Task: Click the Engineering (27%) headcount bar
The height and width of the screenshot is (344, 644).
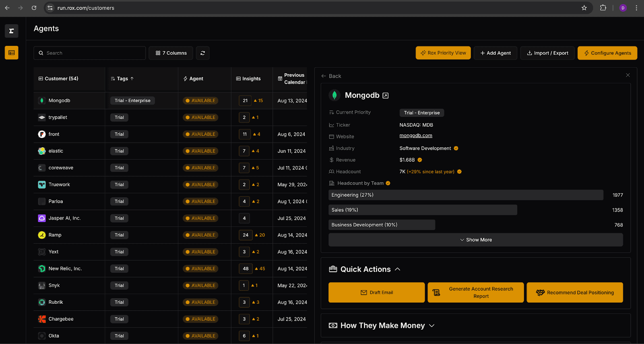Action: pos(465,195)
